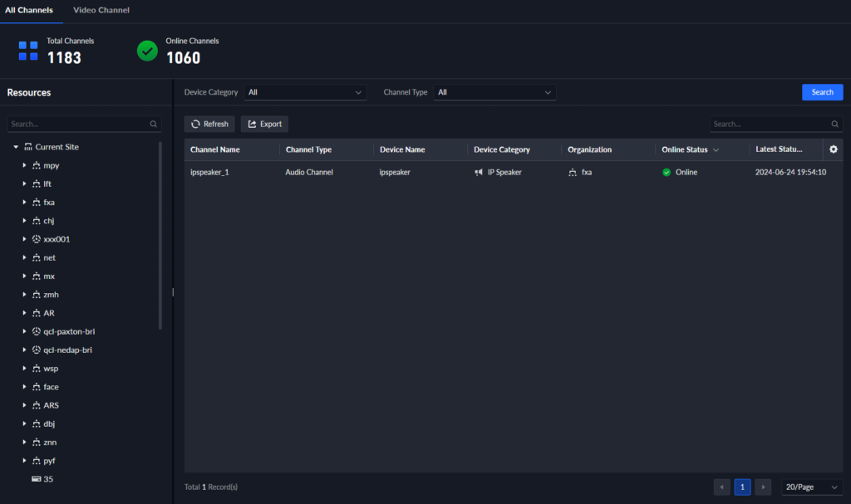The width and height of the screenshot is (851, 504).
Task: Click the magnifier icon in table search box
Action: click(x=834, y=124)
